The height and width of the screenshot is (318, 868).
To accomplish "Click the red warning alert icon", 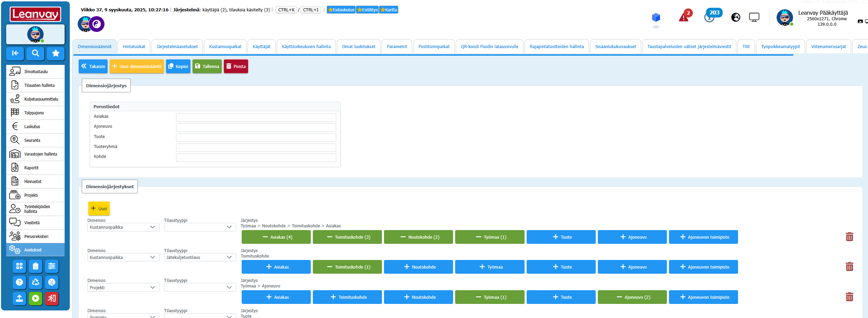I will (x=684, y=17).
